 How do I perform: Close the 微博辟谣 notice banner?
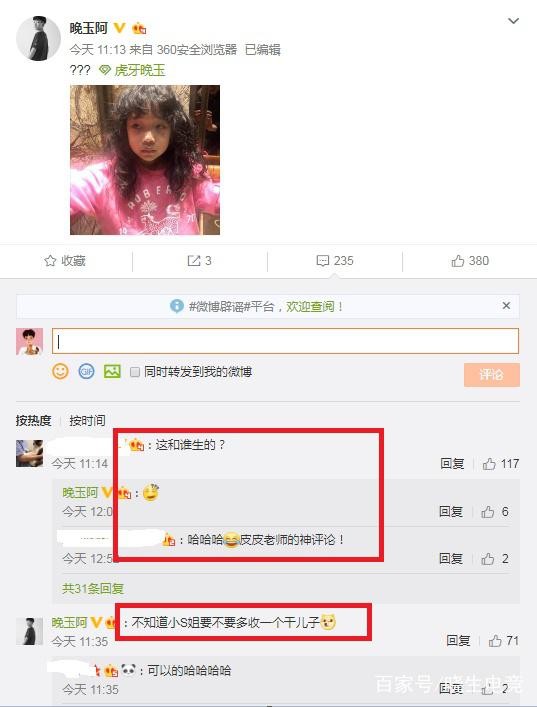(506, 306)
